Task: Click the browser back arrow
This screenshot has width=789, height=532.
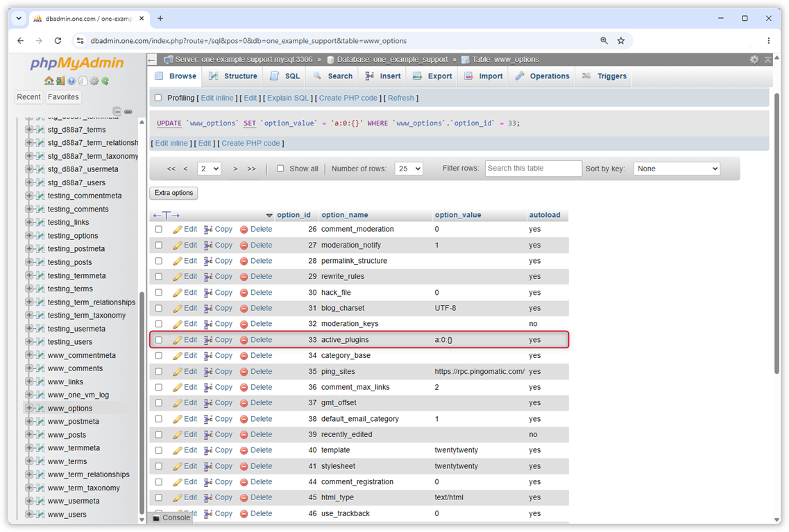Action: pos(20,41)
